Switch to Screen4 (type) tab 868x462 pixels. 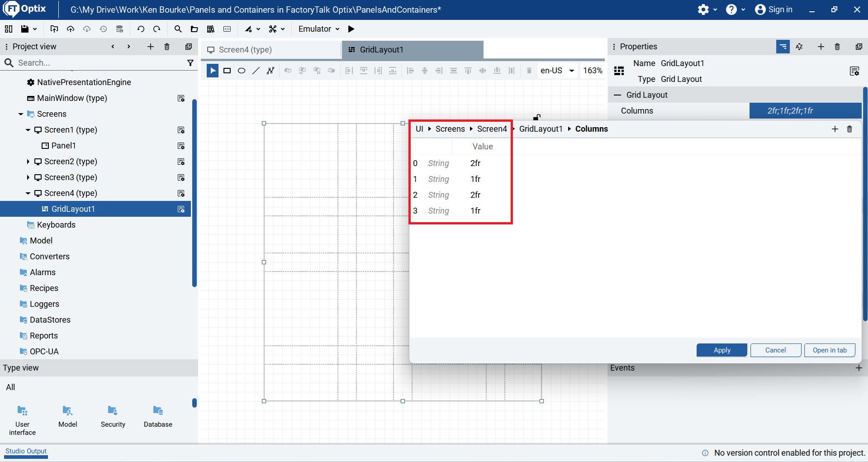[271, 50]
